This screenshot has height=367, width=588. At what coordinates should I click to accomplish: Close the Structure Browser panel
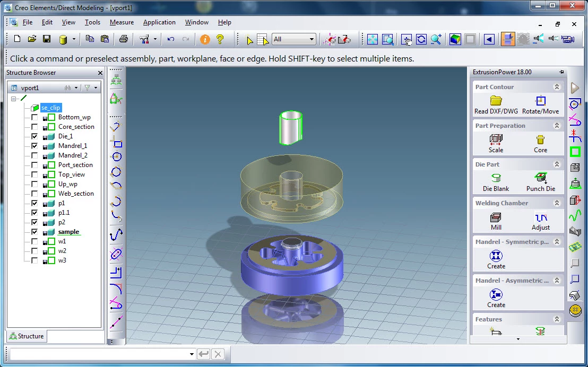pos(100,73)
